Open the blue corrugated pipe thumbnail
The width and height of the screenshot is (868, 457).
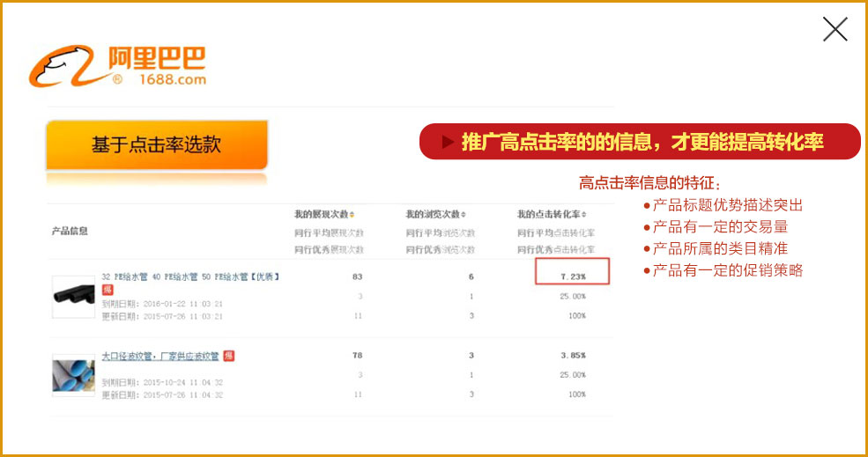tap(73, 375)
